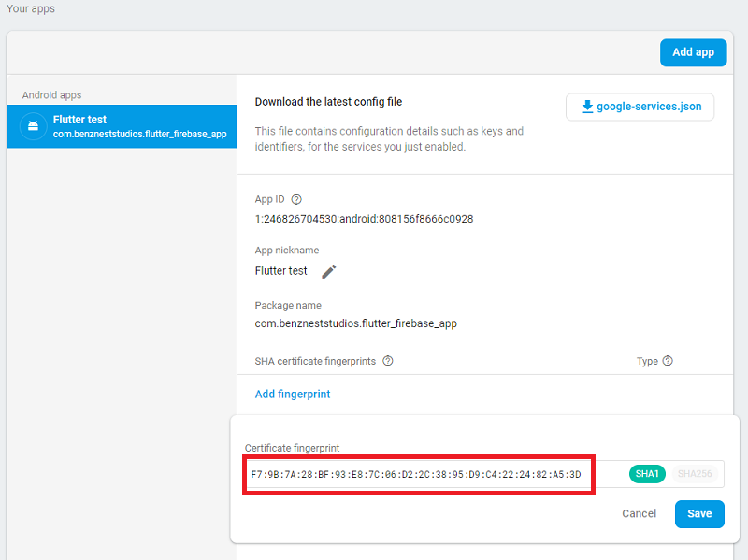Click download arrow icon on google-services.json
The width and height of the screenshot is (748, 560).
pyautogui.click(x=587, y=107)
